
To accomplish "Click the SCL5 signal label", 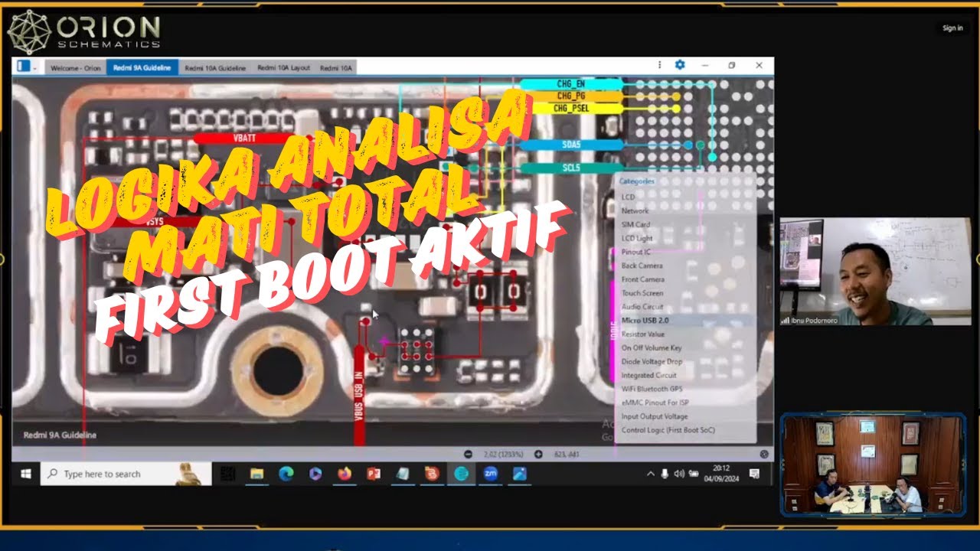I will [x=571, y=168].
